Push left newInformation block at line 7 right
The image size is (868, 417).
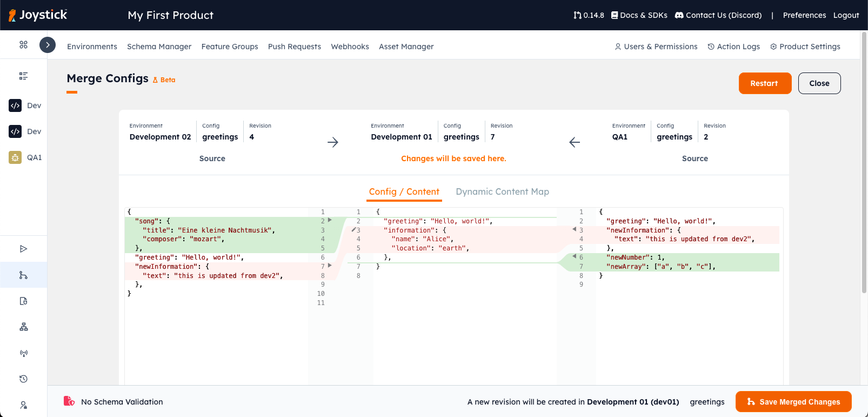click(330, 266)
